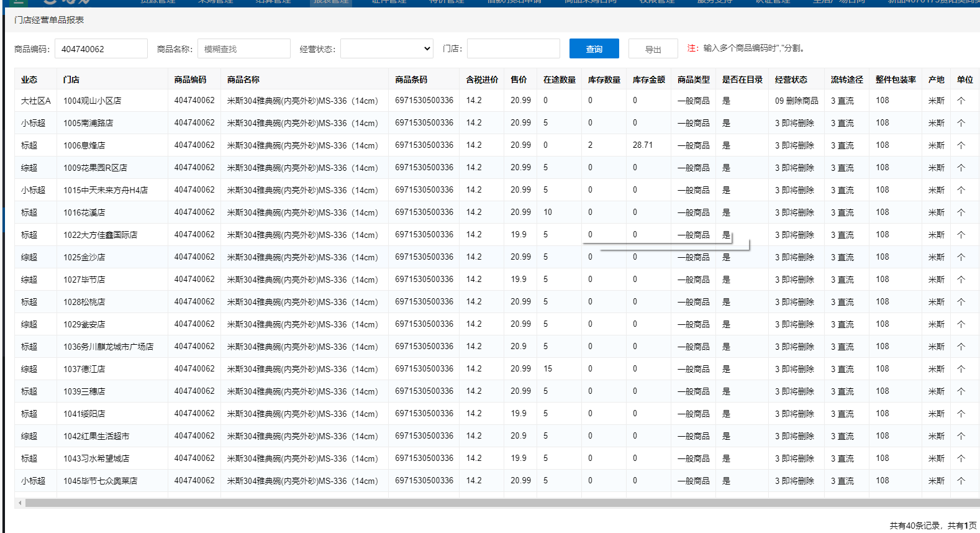This screenshot has width=980, height=533.
Task: Click the 09 删除商品 status cell
Action: pos(796,101)
